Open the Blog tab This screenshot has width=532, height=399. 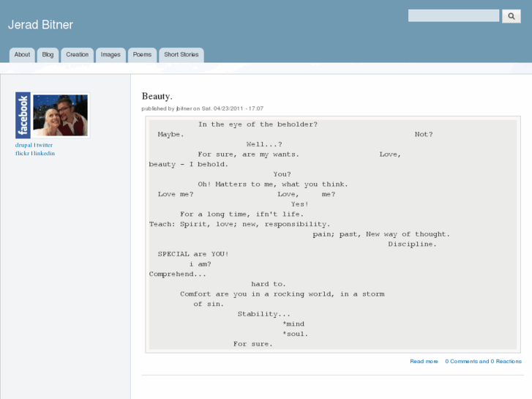48,55
